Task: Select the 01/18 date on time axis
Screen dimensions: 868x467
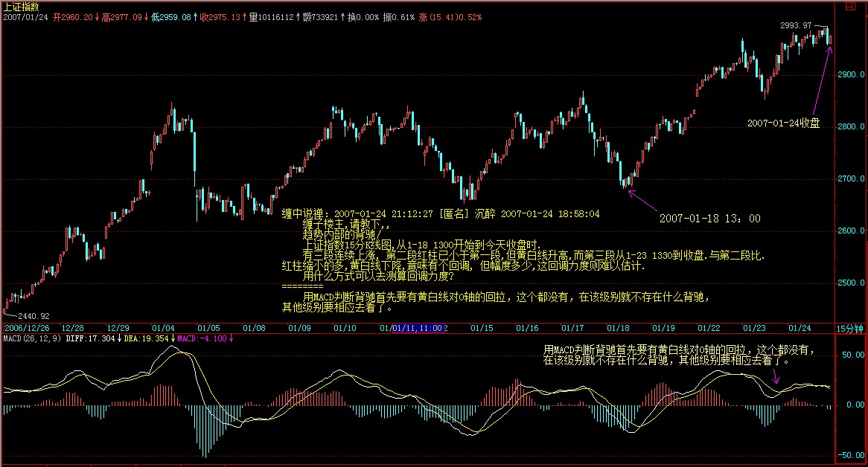Action: 619,328
